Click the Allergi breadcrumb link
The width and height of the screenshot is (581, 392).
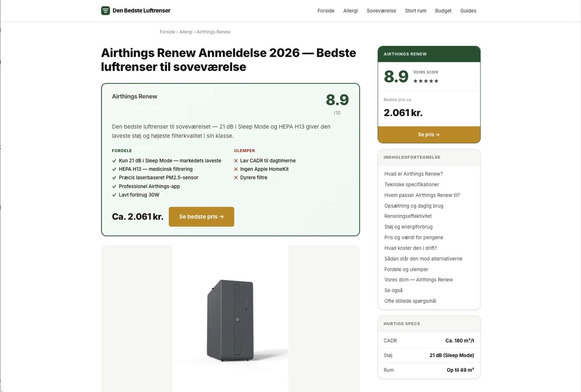(186, 32)
